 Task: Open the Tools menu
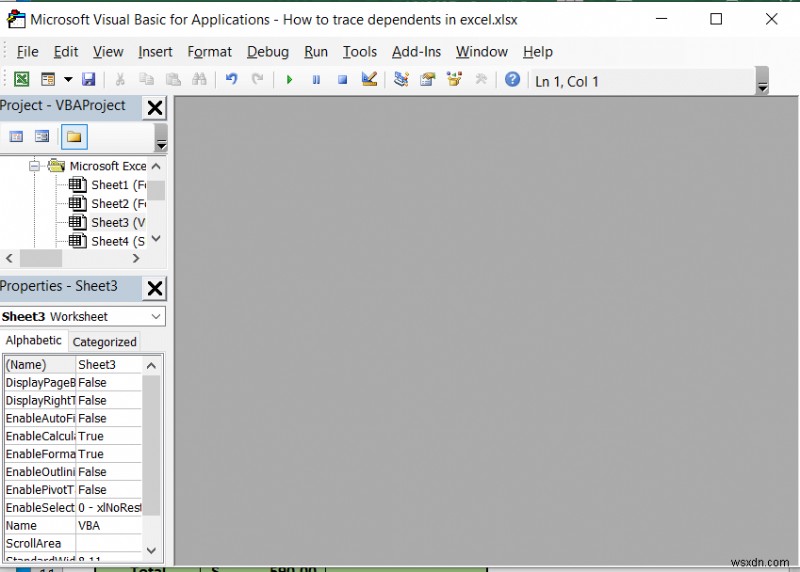(x=360, y=52)
